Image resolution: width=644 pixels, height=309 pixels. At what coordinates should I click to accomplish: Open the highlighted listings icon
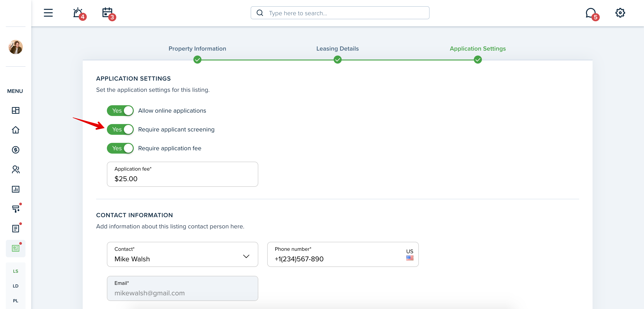(x=15, y=248)
